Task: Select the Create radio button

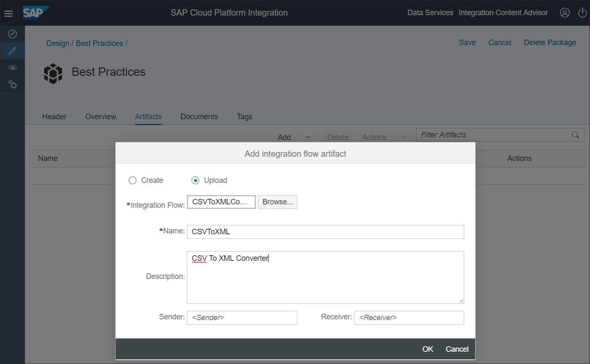Action: coord(132,180)
